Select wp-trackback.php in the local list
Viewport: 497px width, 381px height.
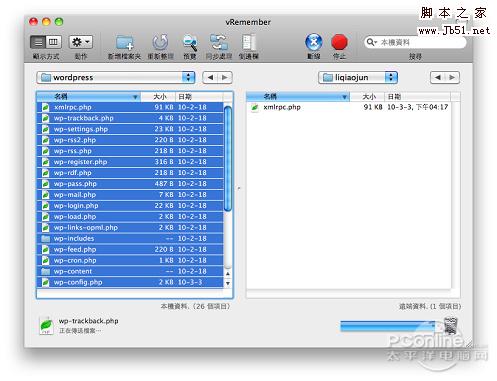130,118
